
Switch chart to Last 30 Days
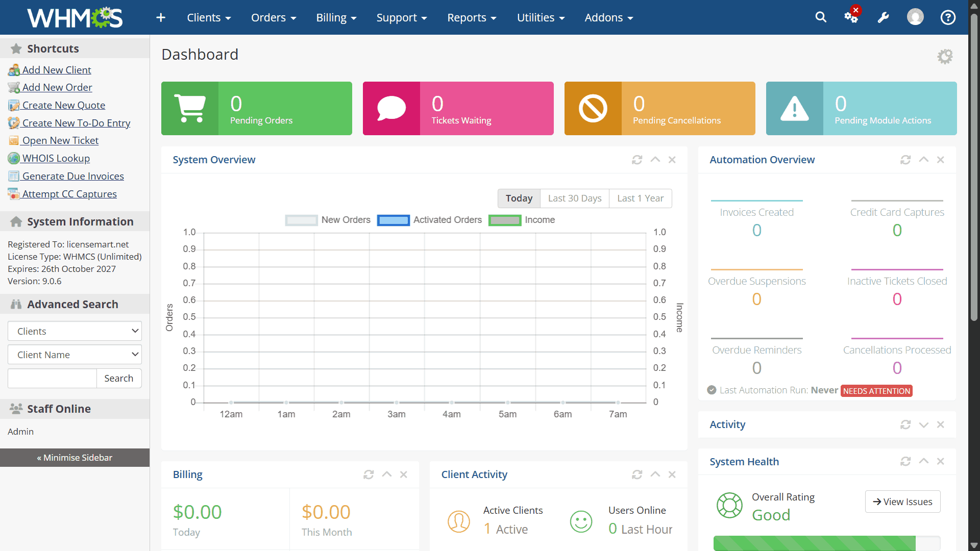575,198
